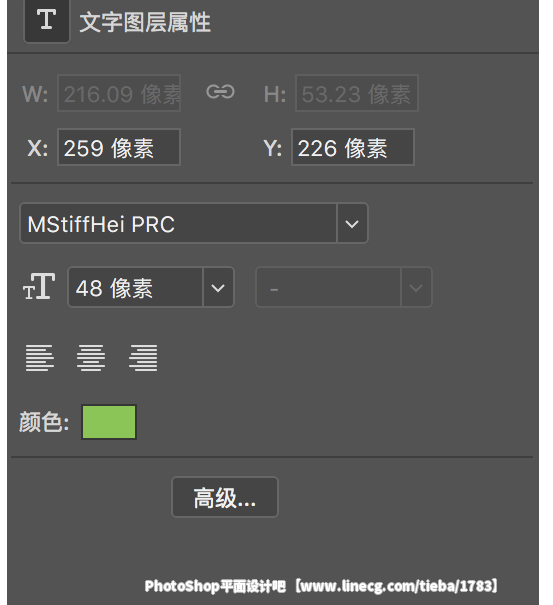Click the X position field showing 259 像素

click(x=119, y=147)
